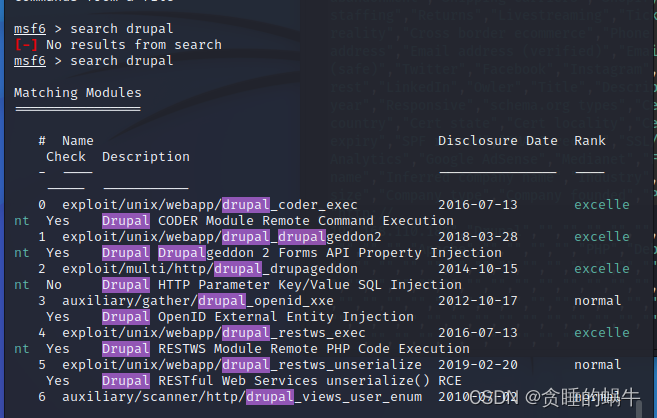The image size is (657, 418).
Task: Click 'CODER Module Remote Command Execution' description
Action: pyautogui.click(x=306, y=221)
